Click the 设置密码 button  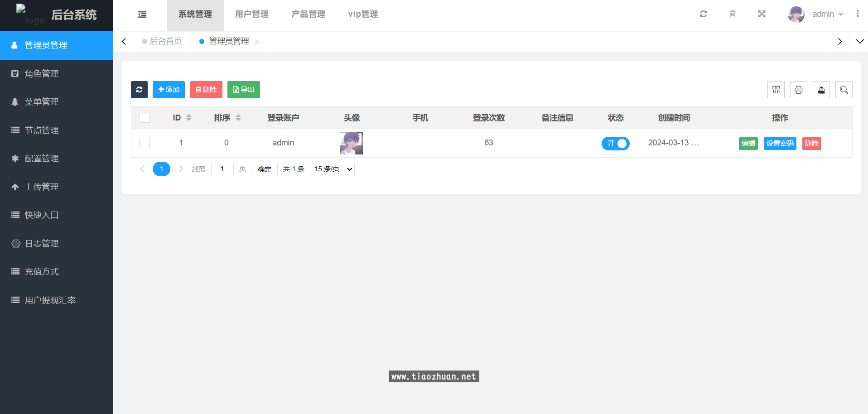tap(780, 144)
